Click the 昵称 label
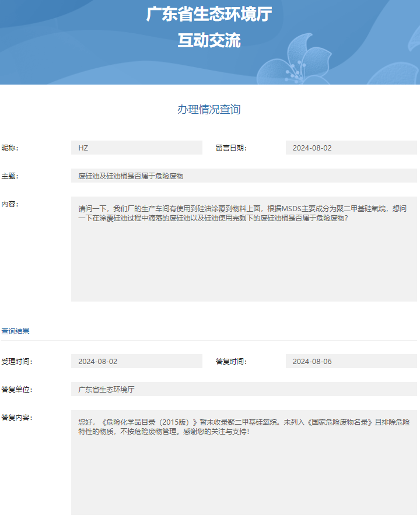This screenshot has height=518, width=420. click(10, 148)
